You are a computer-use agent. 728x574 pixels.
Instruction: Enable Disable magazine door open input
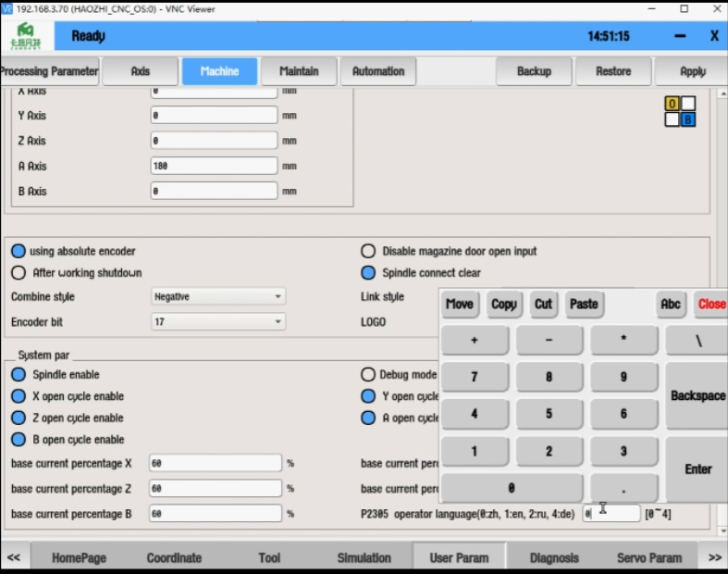pos(368,251)
